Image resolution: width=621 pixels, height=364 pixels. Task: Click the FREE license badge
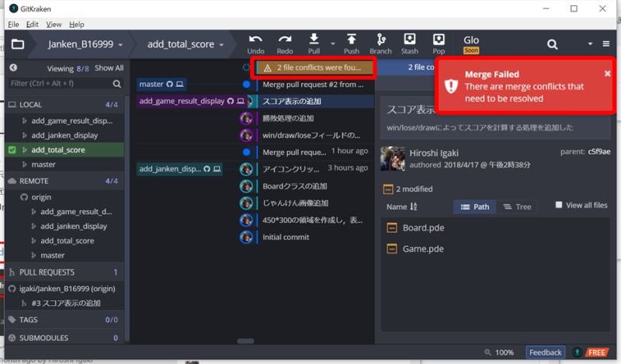(596, 352)
